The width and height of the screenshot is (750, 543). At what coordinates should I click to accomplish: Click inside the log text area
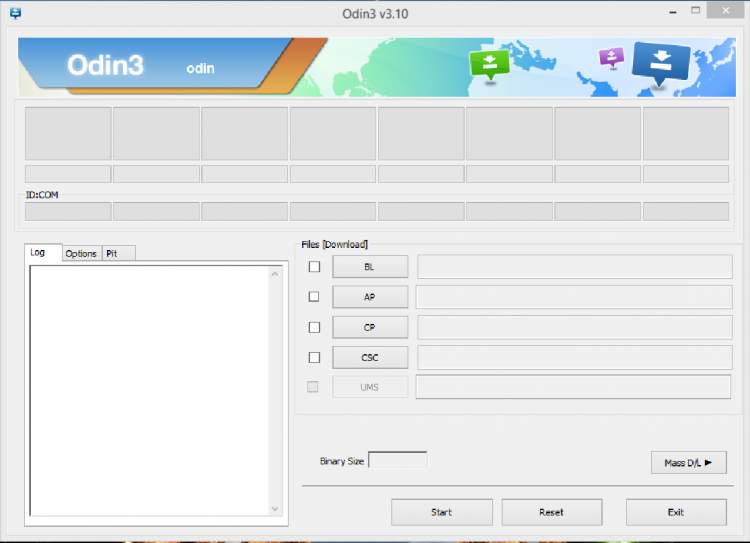point(149,391)
